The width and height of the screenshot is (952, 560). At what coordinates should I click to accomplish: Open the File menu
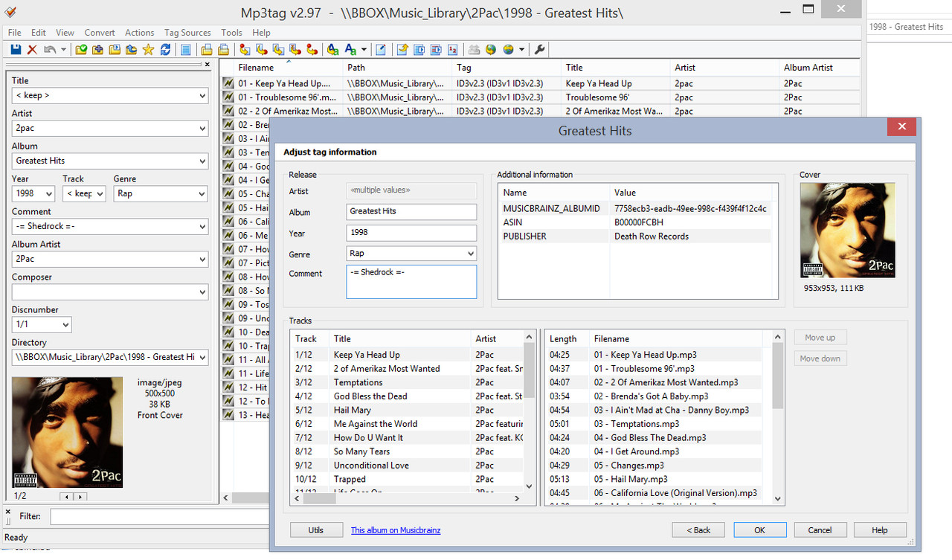pos(14,33)
